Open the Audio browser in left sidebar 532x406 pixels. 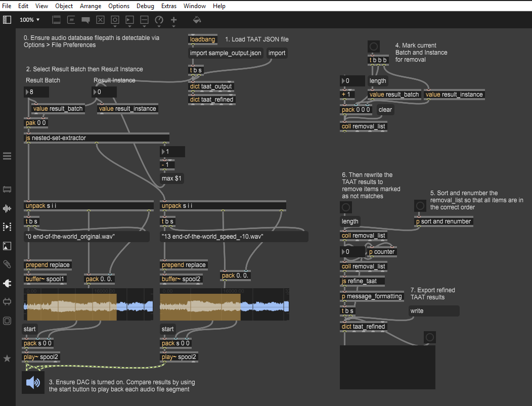click(7, 208)
